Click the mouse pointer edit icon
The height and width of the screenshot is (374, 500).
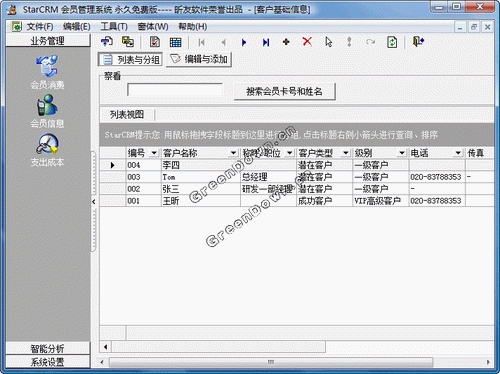coord(329,42)
